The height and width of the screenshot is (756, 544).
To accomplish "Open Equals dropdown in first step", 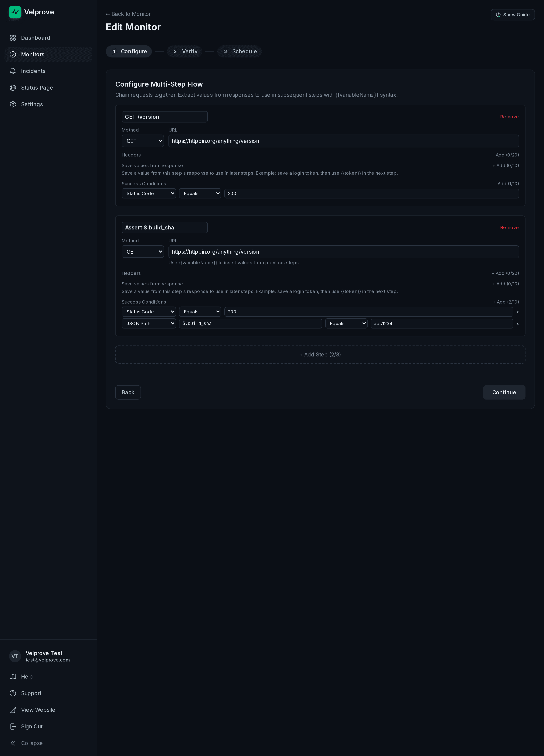I will click(200, 194).
